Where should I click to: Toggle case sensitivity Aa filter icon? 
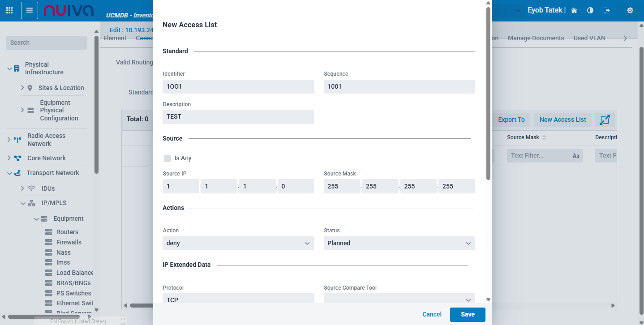[x=576, y=156]
